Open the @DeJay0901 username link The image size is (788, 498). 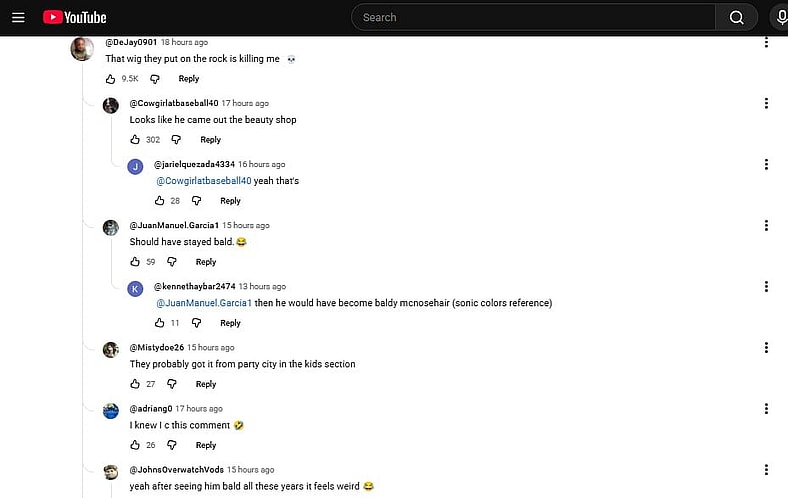tap(131, 42)
